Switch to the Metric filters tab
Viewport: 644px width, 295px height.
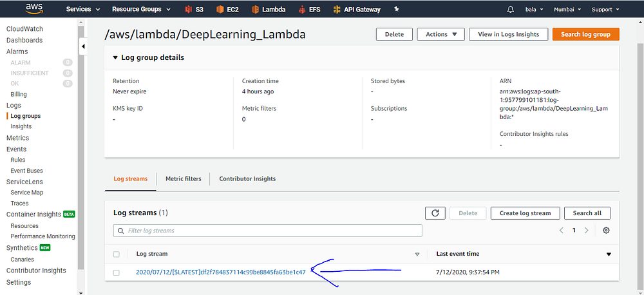183,178
